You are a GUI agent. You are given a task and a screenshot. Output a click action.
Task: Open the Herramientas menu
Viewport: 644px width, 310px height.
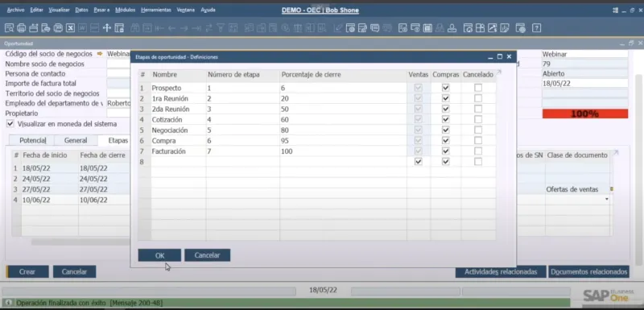coord(155,10)
